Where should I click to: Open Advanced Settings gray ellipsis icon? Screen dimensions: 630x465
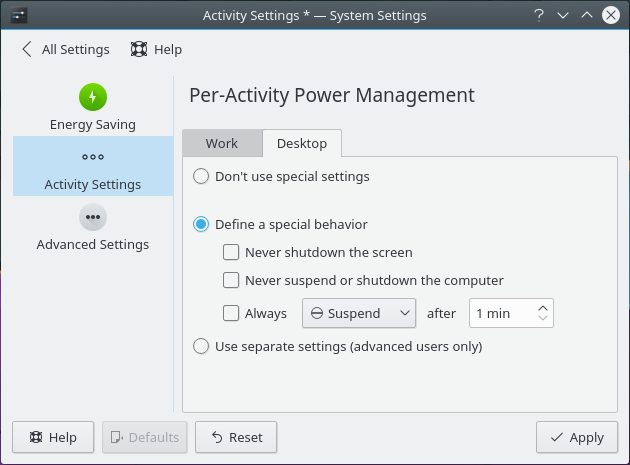[x=93, y=217]
